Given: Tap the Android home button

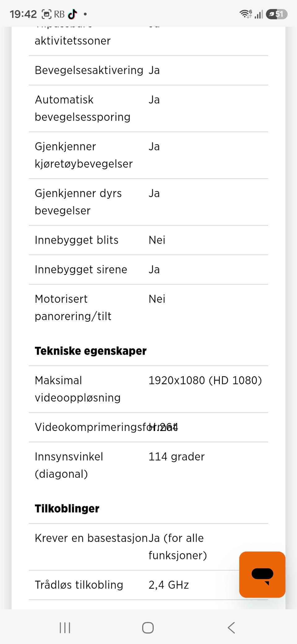Looking at the screenshot, I should click(148, 628).
